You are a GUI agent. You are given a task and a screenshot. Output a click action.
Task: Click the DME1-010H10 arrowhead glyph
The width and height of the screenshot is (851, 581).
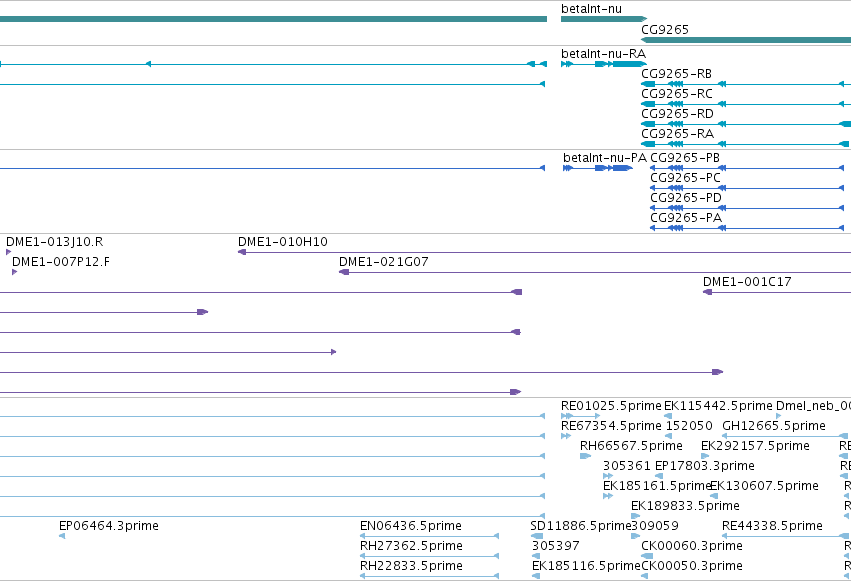242,252
